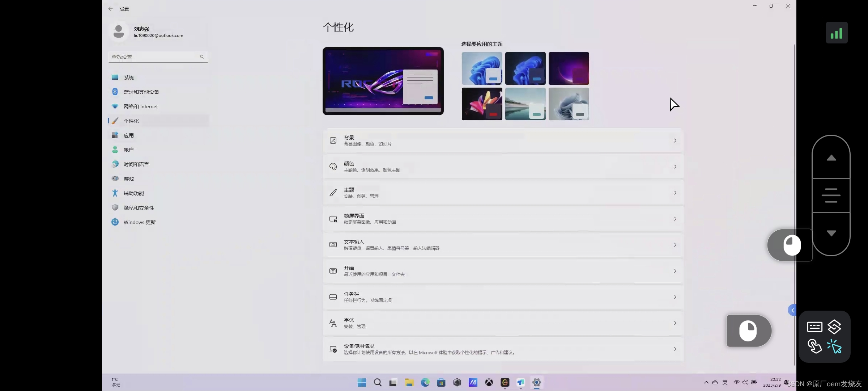Select the 游戏 settings category
868x391 pixels.
coord(158,179)
